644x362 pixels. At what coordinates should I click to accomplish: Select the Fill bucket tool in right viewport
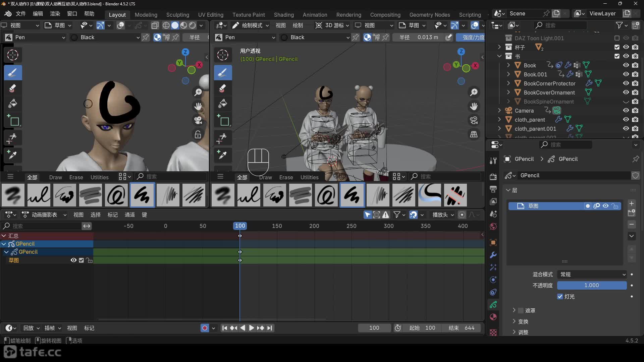(223, 104)
